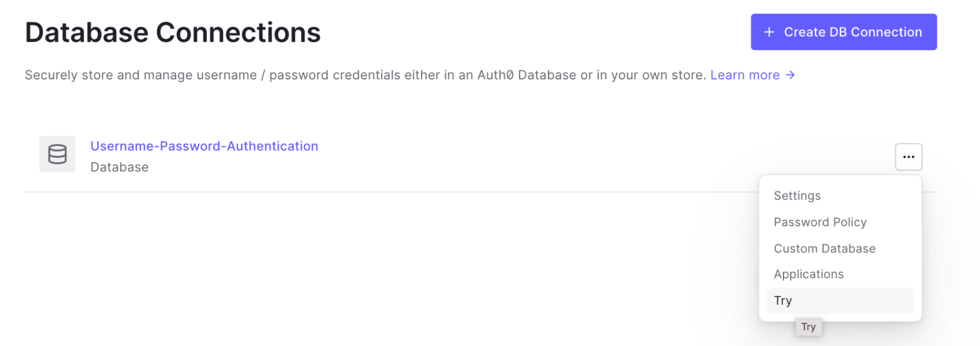Click the Database Connections page heading
Screen dimensions: 980x346
(x=173, y=32)
